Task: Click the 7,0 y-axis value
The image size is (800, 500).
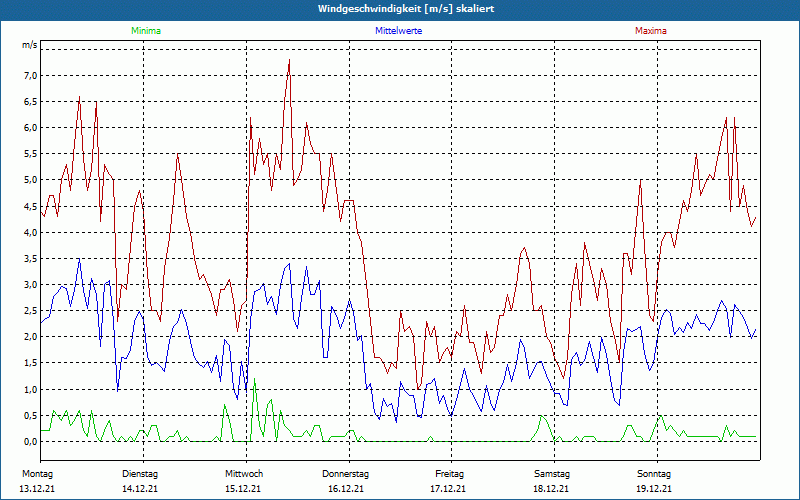Action: pos(31,76)
